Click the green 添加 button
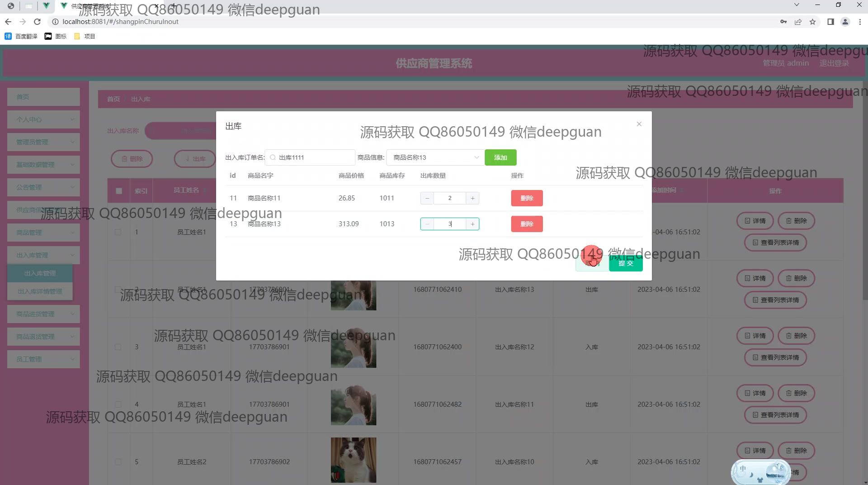The height and width of the screenshot is (485, 868). pyautogui.click(x=500, y=157)
